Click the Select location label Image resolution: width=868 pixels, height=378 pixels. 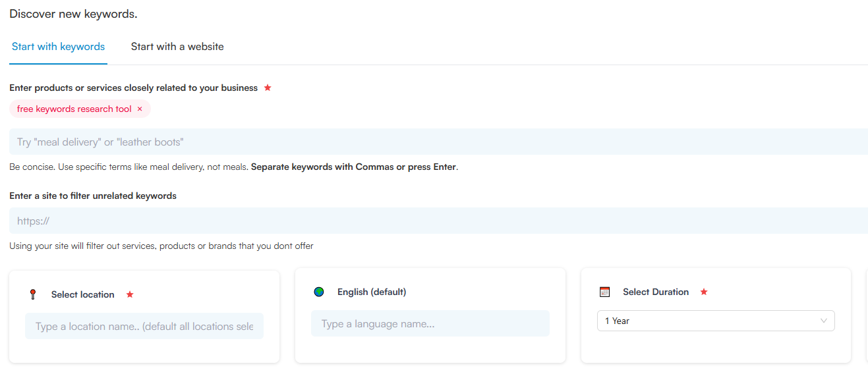point(82,294)
